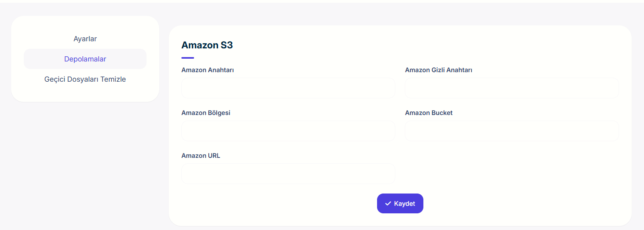Viewport: 644px width, 230px height.
Task: Click the Amazon URL label text
Action: (200, 156)
